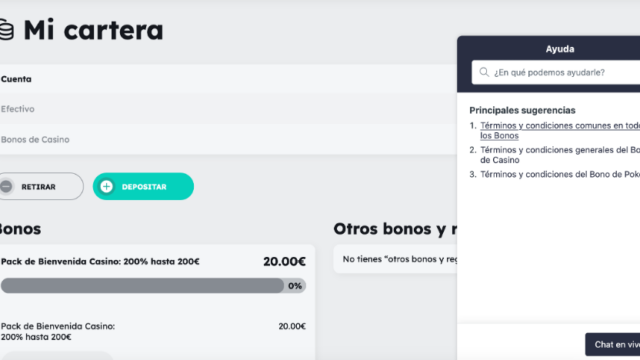640x360 pixels.
Task: Open Términos y condiciones comunes link
Action: [560, 131]
